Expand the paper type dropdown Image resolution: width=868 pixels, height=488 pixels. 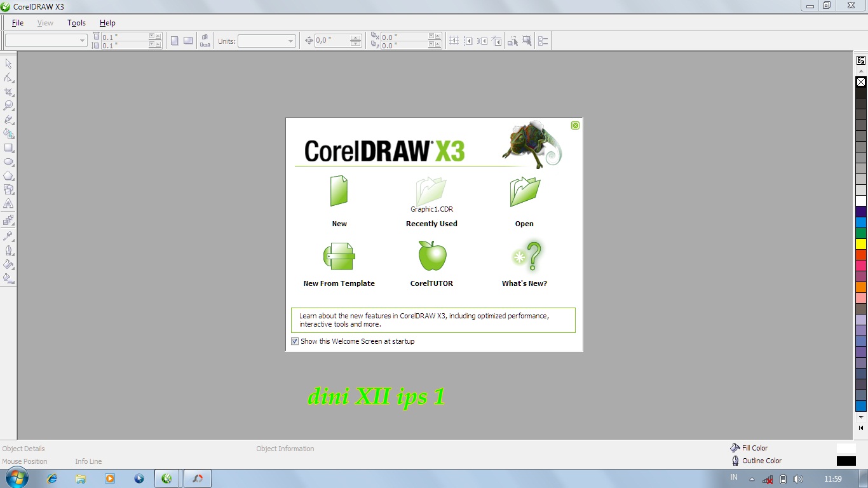tap(82, 41)
